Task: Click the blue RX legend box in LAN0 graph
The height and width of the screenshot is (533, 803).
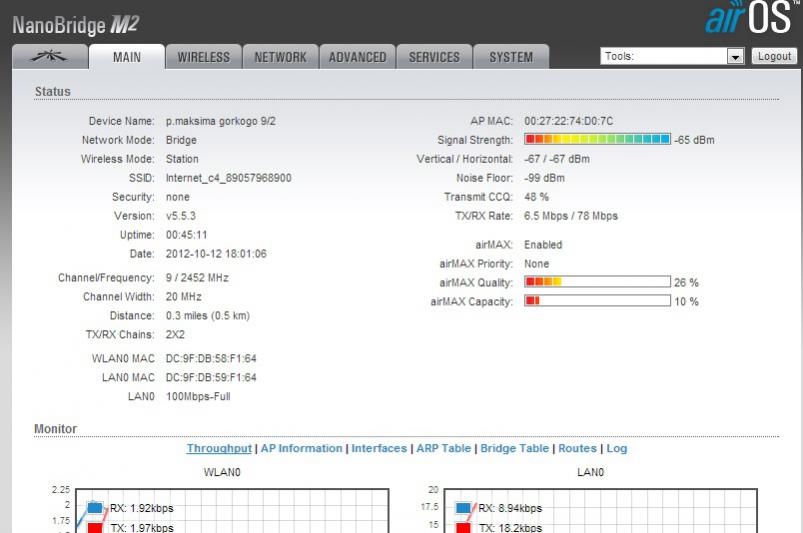Action: tap(463, 508)
